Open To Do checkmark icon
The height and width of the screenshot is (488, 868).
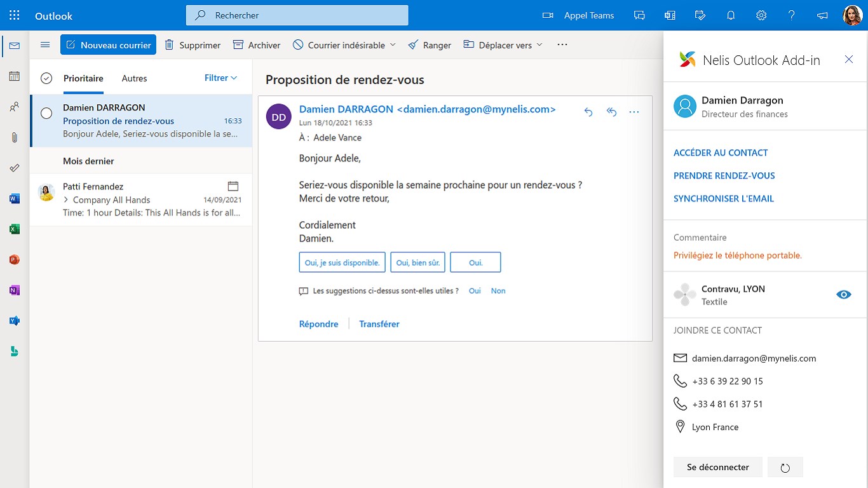coord(15,168)
